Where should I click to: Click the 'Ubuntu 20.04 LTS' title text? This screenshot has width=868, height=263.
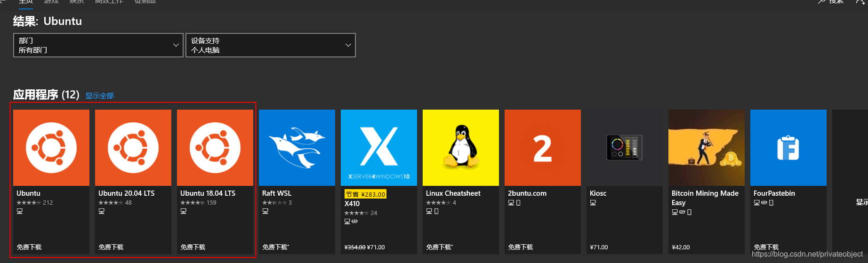pyautogui.click(x=126, y=193)
